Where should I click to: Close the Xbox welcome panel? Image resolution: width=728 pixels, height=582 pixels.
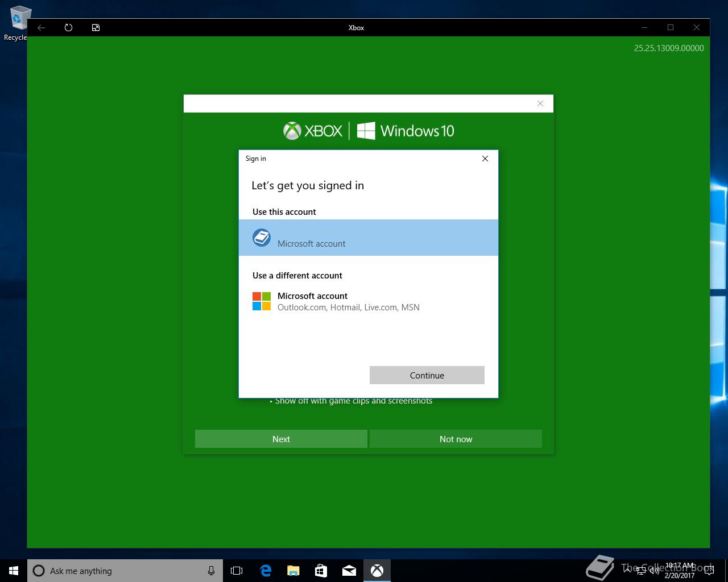tap(540, 103)
